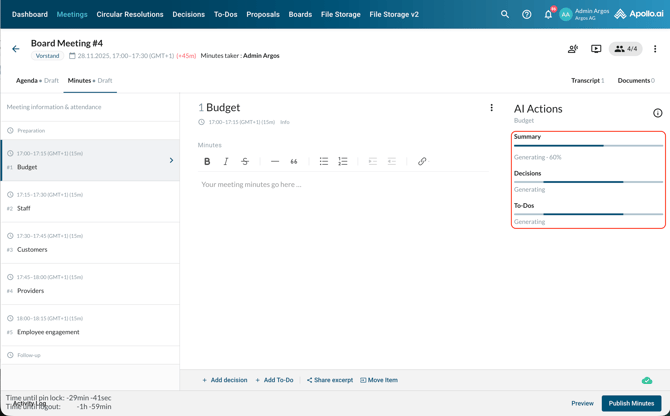Screen dimensions: 670x416
Task: Start a numbered list in minutes
Action: click(x=343, y=161)
